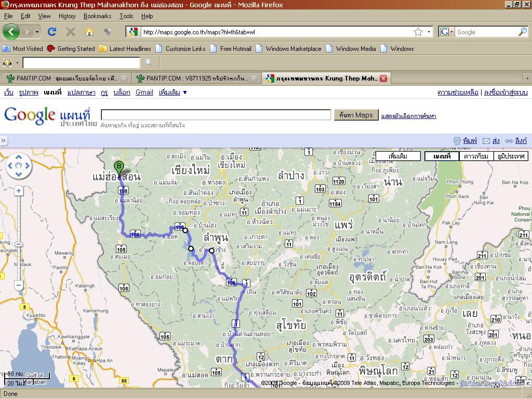Image resolution: width=532 pixels, height=399 pixels.
Task: Open the Windows Marketplace bookmark
Action: pyautogui.click(x=288, y=48)
